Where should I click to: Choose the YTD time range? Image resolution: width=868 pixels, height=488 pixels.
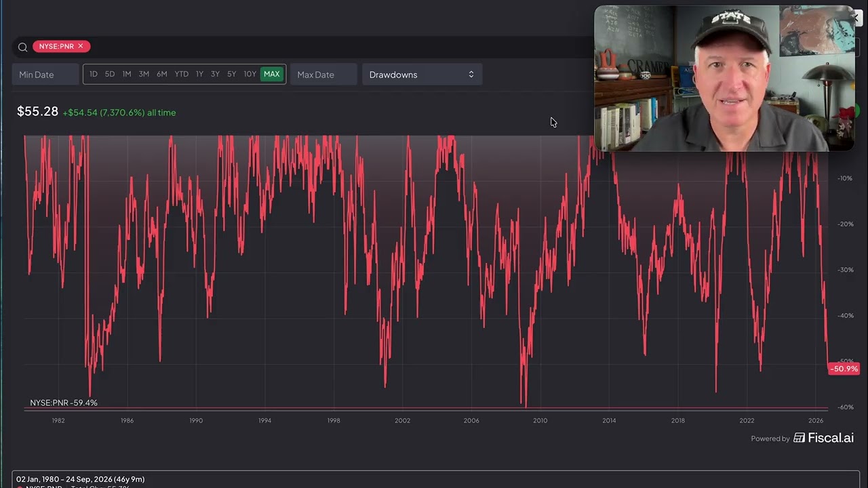click(x=182, y=74)
